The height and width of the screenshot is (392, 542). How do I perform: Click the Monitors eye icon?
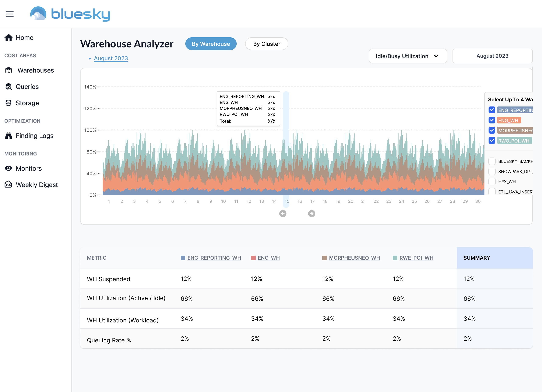coord(8,168)
